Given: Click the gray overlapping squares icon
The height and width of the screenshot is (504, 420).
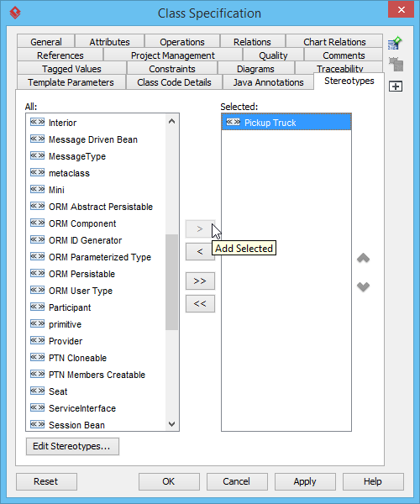Looking at the screenshot, I should pyautogui.click(x=396, y=65).
